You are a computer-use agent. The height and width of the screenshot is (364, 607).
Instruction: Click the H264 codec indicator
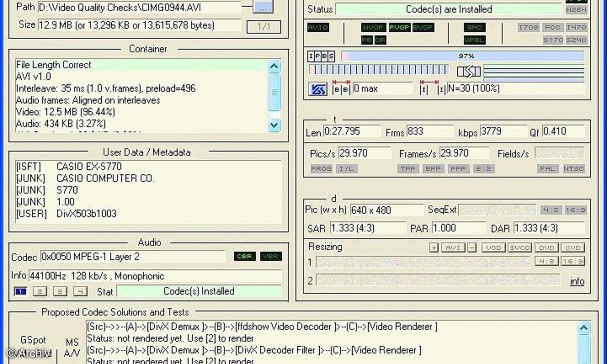point(576,9)
